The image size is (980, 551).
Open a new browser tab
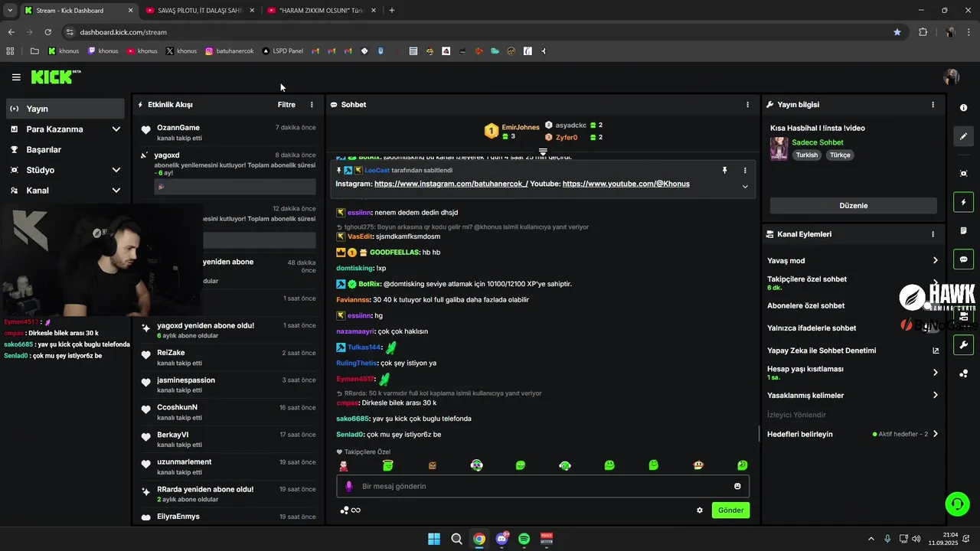coord(392,11)
